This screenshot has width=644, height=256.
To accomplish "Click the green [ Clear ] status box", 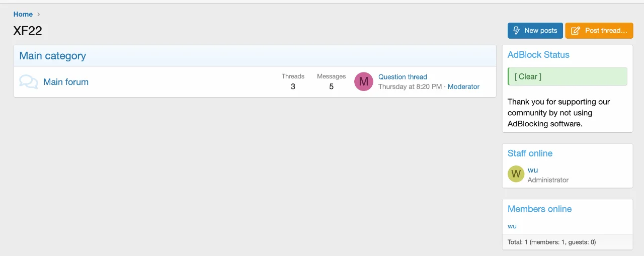I will [568, 76].
